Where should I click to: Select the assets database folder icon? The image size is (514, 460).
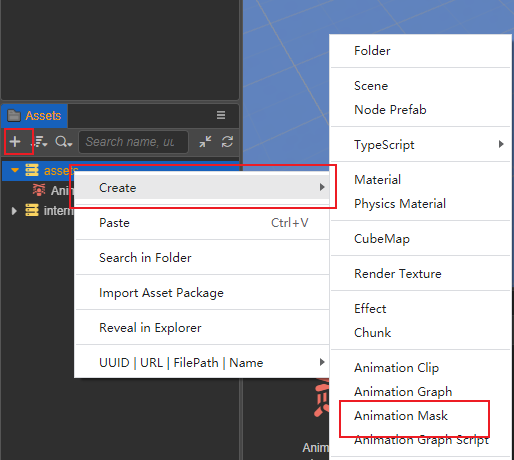[x=32, y=170]
